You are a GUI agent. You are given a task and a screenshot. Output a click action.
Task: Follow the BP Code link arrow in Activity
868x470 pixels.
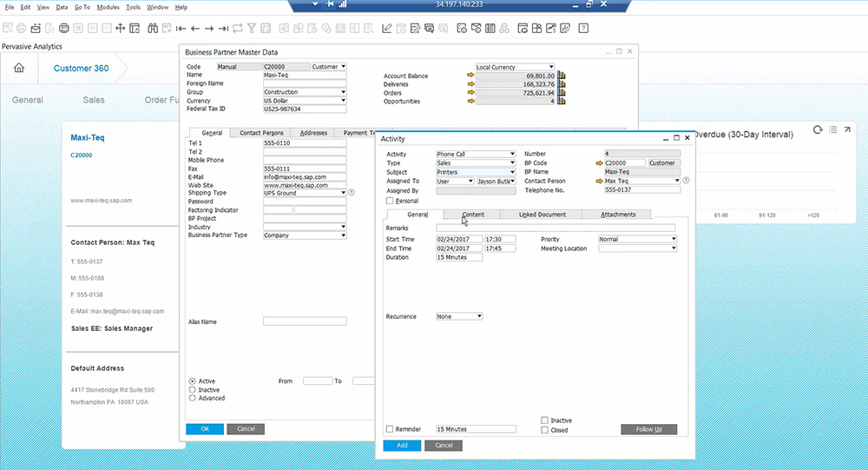[x=599, y=163]
